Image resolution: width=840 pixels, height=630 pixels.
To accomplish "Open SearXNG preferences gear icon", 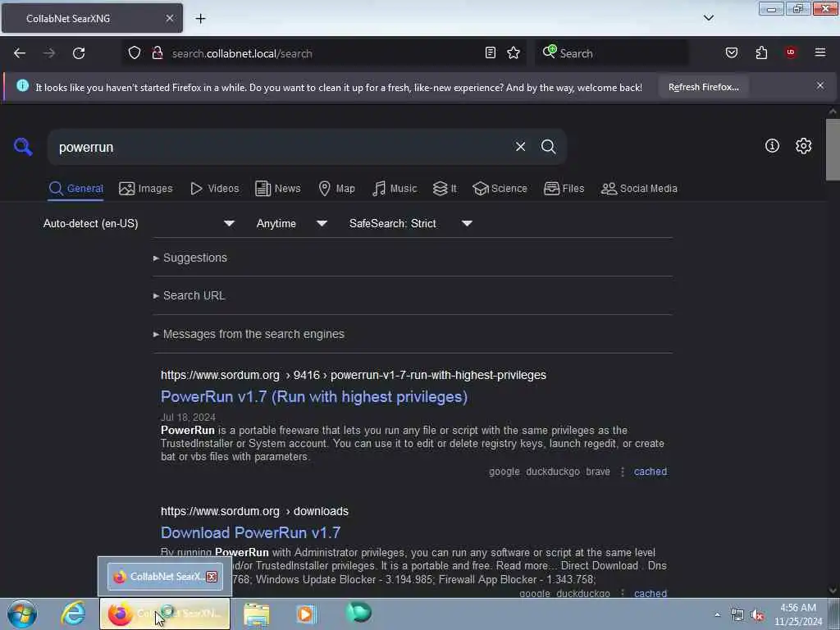I will (x=803, y=146).
